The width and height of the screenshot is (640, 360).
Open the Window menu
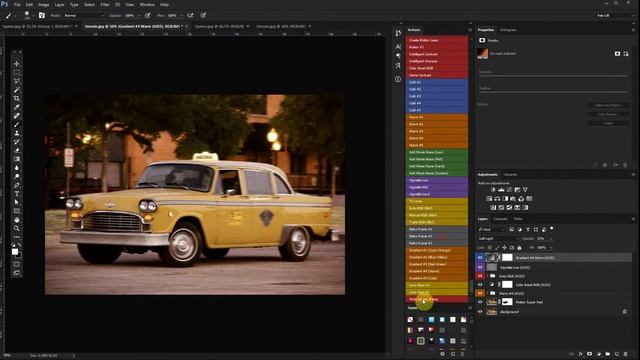[147, 4]
